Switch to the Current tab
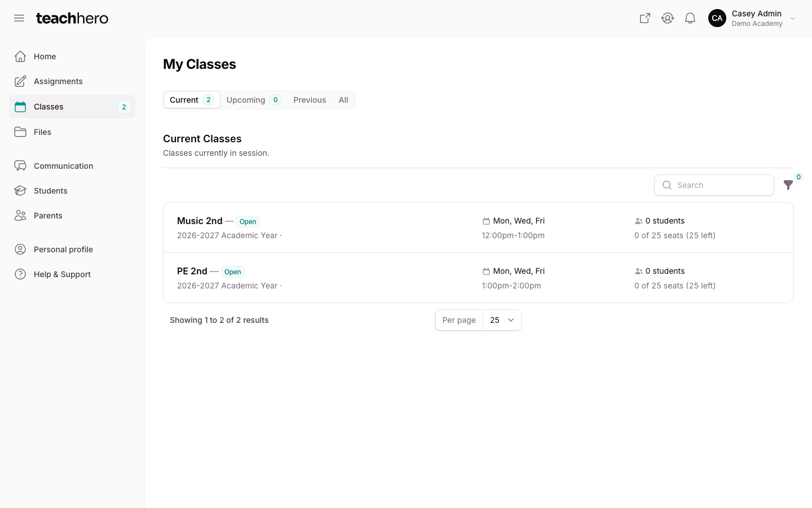 (x=192, y=100)
